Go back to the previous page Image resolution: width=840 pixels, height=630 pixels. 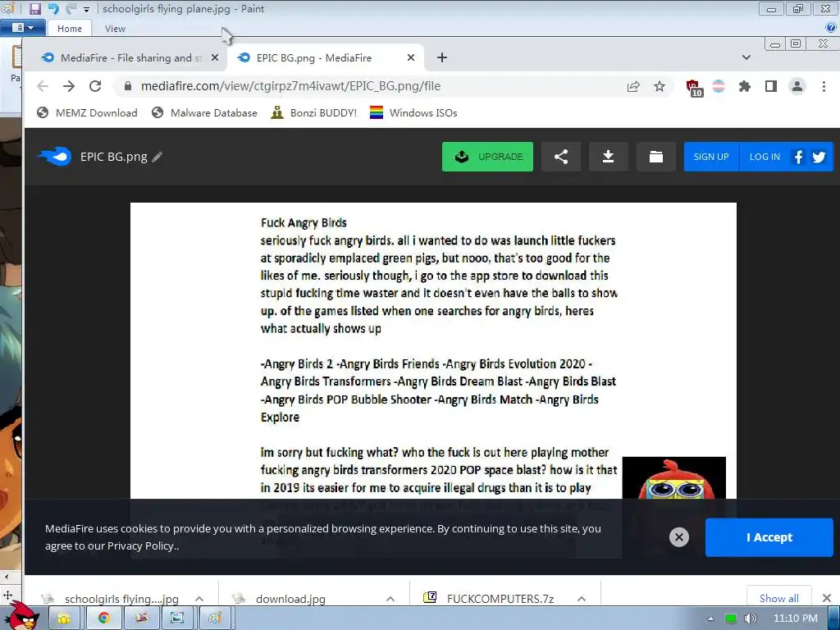coord(43,86)
